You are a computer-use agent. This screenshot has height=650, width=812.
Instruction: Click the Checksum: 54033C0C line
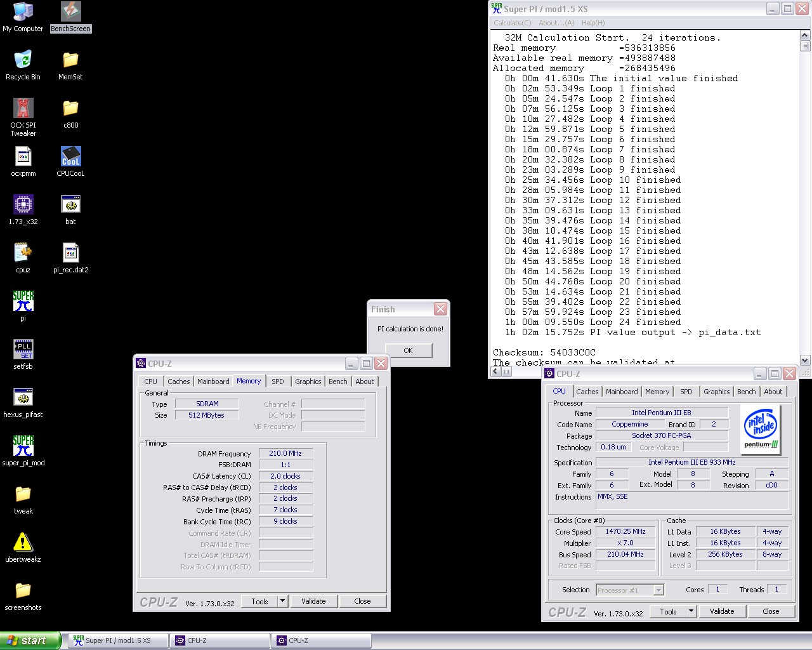coord(544,352)
